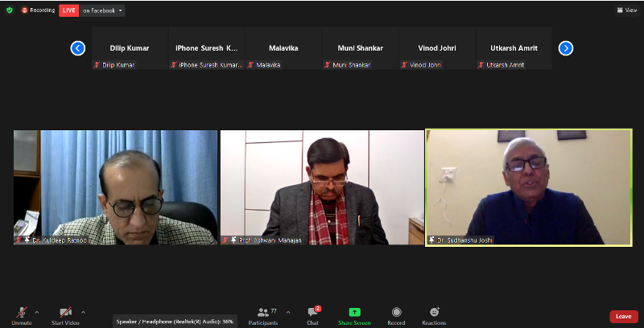644x328 pixels.
Task: Open the Participants panel
Action: click(x=263, y=313)
